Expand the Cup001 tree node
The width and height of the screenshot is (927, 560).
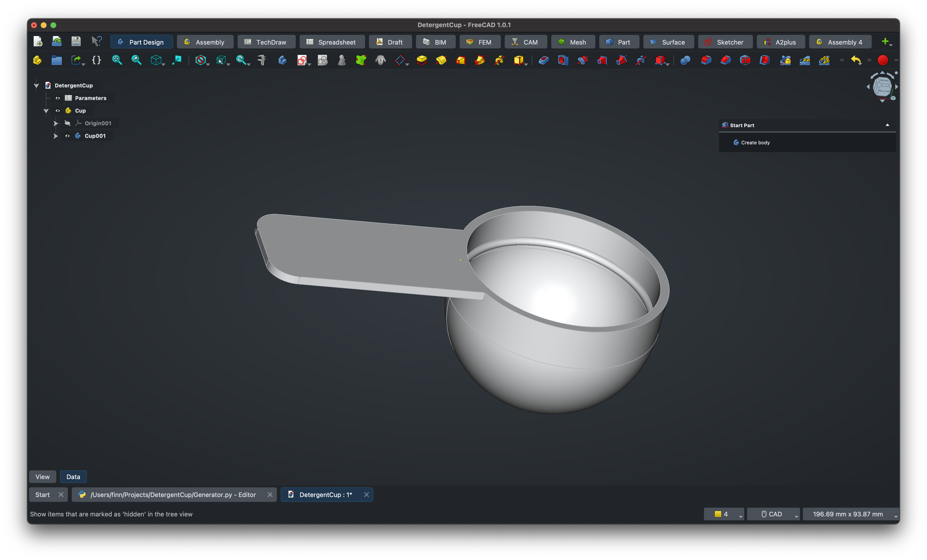coord(56,136)
